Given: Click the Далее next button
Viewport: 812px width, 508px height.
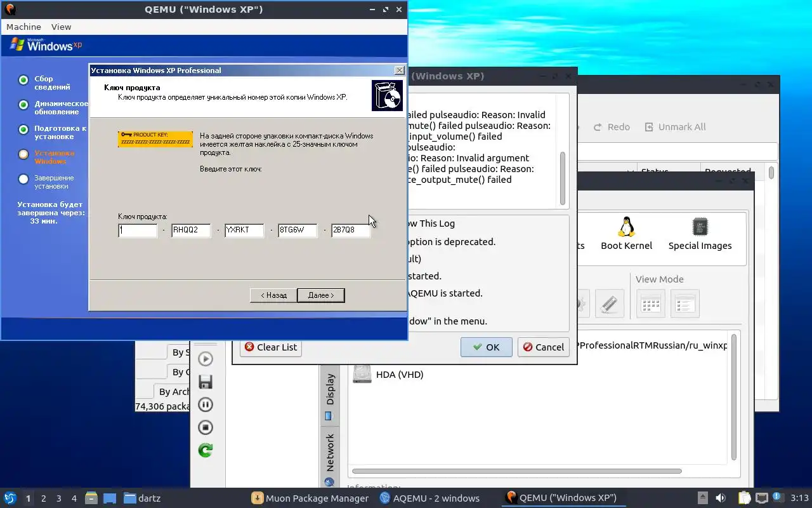Looking at the screenshot, I should 321,295.
